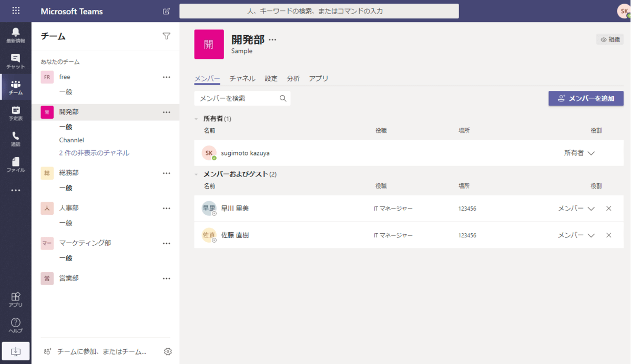The width and height of the screenshot is (631, 364).
Task: Click member name sugimoto kazuya
Action: [245, 153]
